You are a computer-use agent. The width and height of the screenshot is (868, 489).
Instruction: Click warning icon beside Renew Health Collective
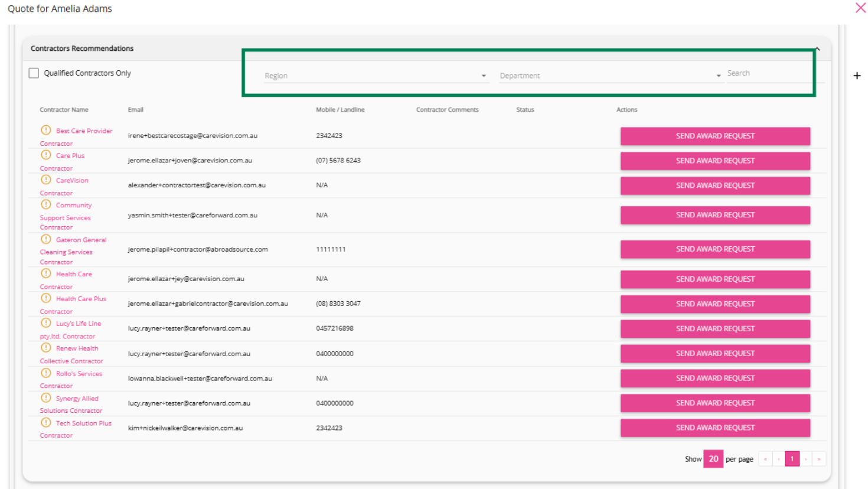pos(46,348)
